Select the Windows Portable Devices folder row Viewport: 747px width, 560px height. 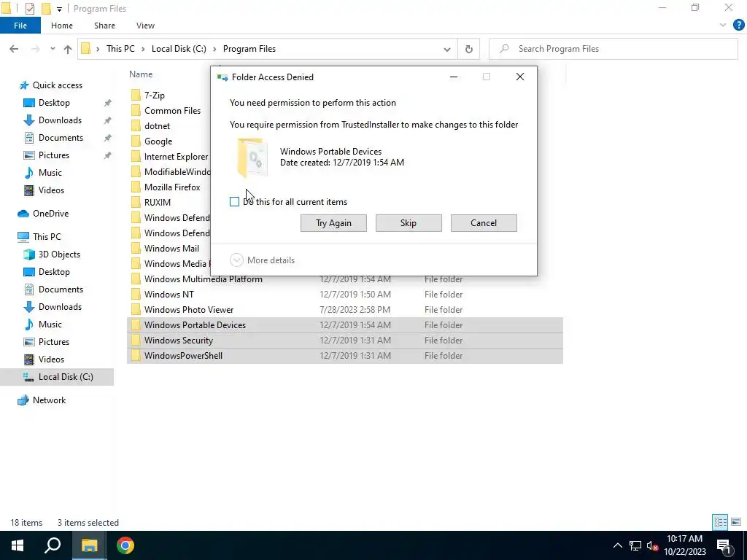[345, 324]
